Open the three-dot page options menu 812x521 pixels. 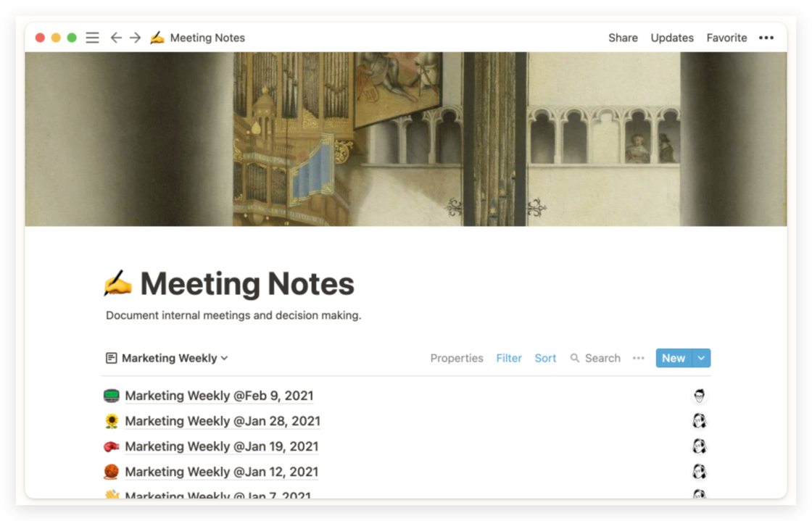click(766, 38)
